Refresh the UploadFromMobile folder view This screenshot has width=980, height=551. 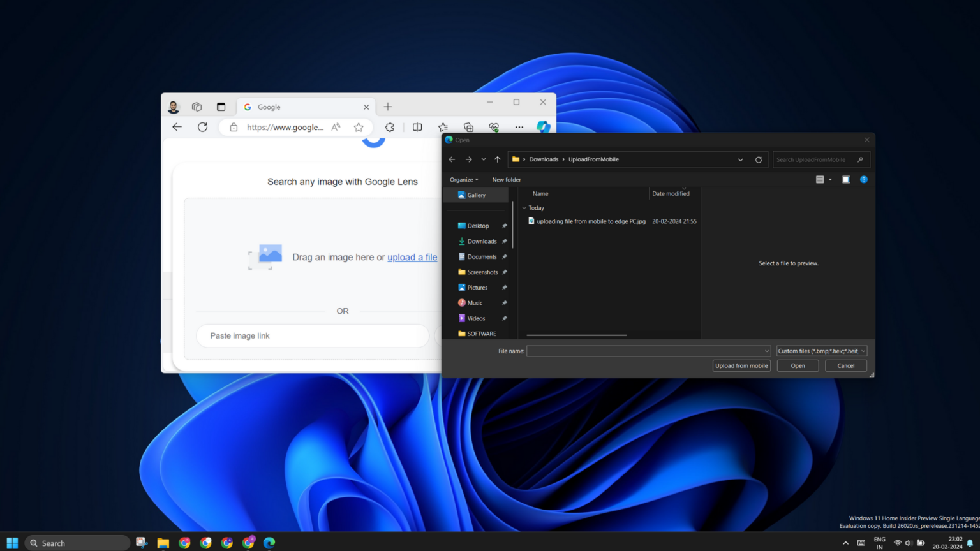click(759, 159)
